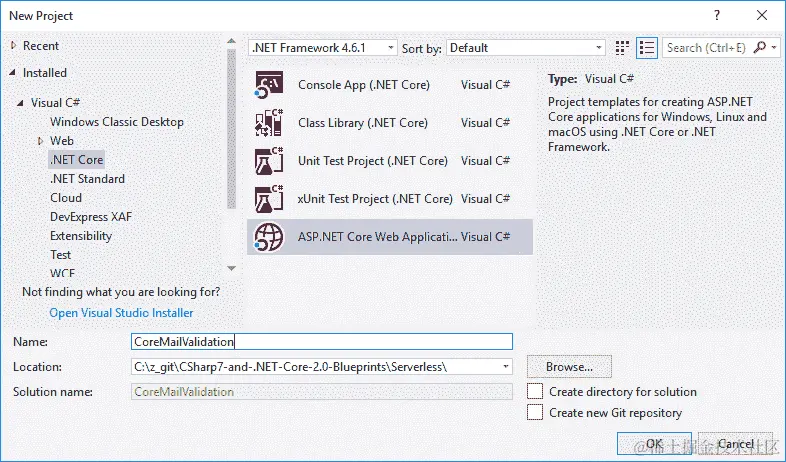Click the category tree scrollbar thumb

click(231, 129)
